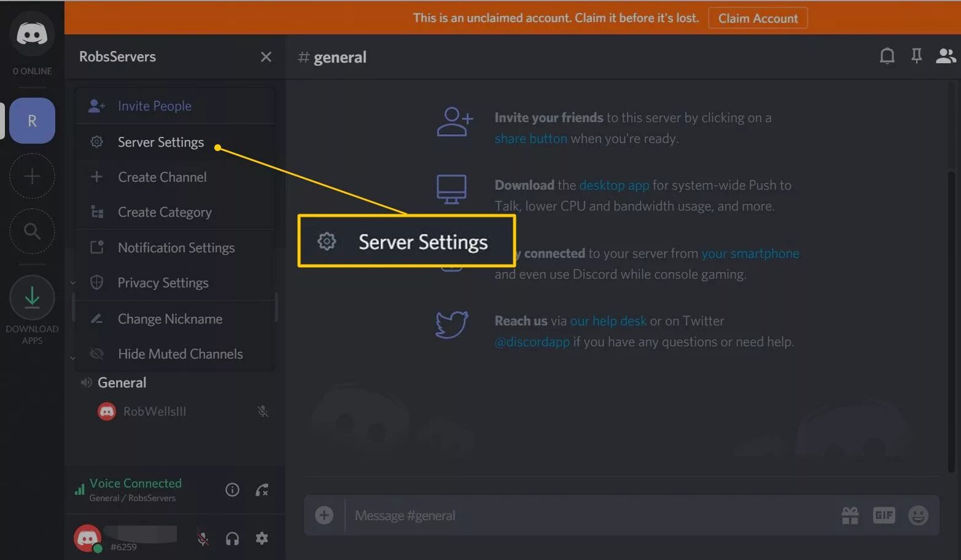Viewport: 961px width, 560px height.
Task: Toggle deafen headphones icon
Action: (x=232, y=539)
